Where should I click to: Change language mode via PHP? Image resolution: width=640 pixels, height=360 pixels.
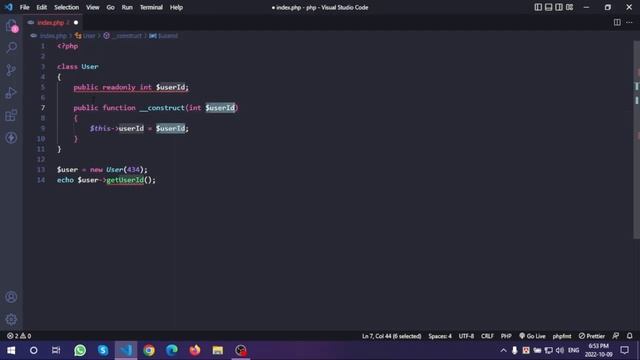coord(506,336)
